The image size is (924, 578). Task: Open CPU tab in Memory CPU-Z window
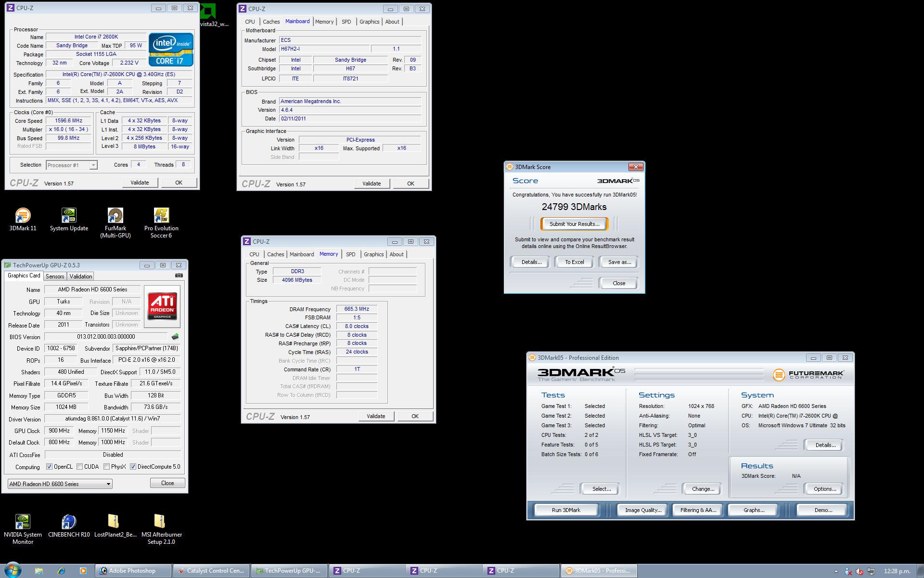[254, 254]
